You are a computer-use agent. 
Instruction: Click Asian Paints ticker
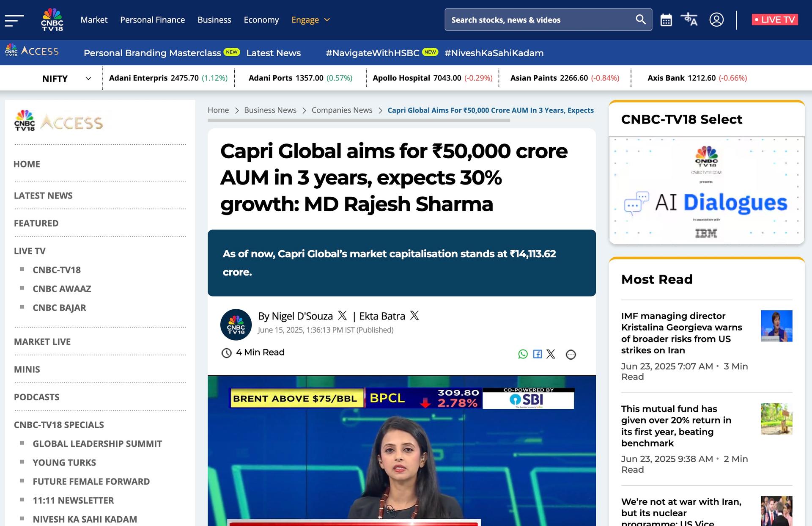[x=565, y=78]
